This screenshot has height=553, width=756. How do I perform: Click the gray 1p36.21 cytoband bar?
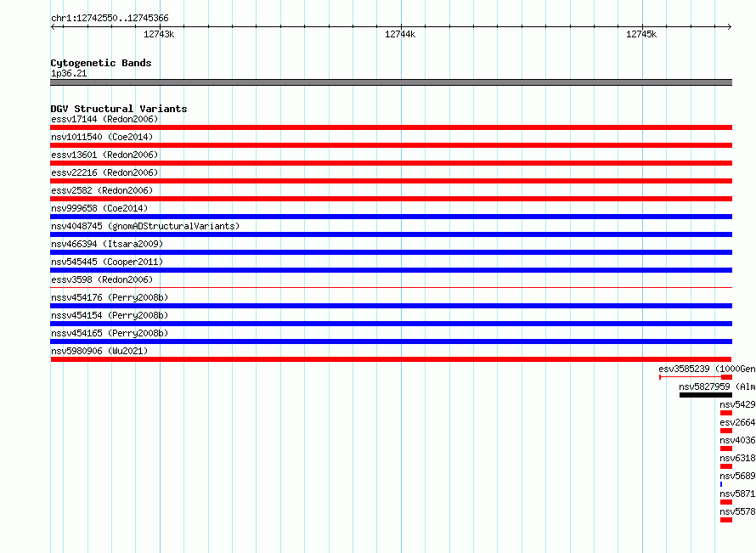click(x=391, y=82)
